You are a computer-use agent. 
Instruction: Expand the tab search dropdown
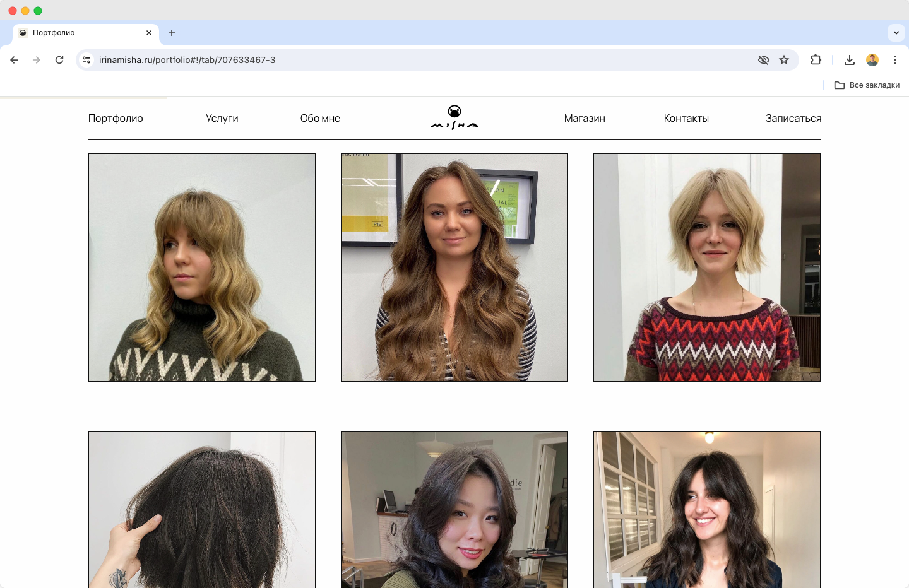896,33
